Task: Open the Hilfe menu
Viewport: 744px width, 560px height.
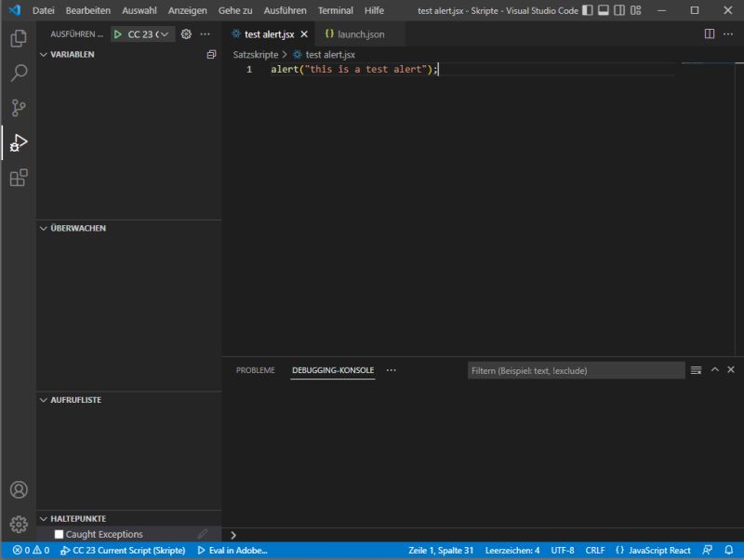Action: tap(375, 10)
